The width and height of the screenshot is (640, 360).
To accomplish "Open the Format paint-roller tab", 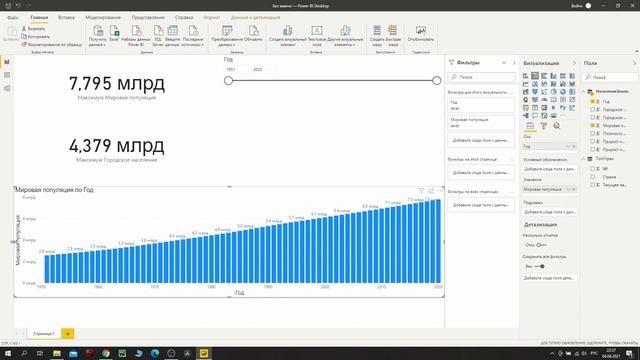I will (x=543, y=126).
